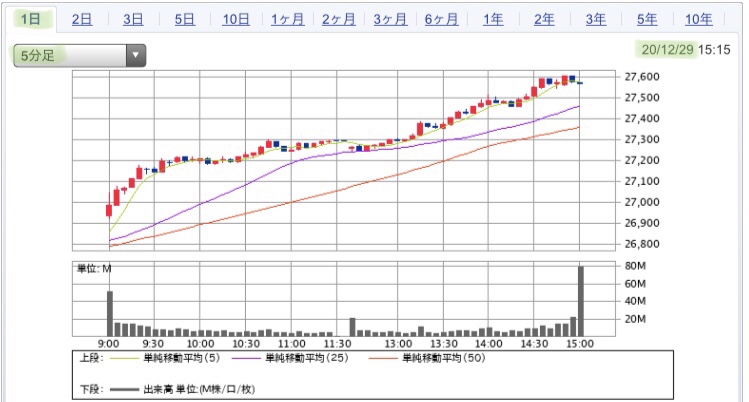Click the dropdown arrow beside 5分足
The width and height of the screenshot is (749, 402).
(136, 55)
